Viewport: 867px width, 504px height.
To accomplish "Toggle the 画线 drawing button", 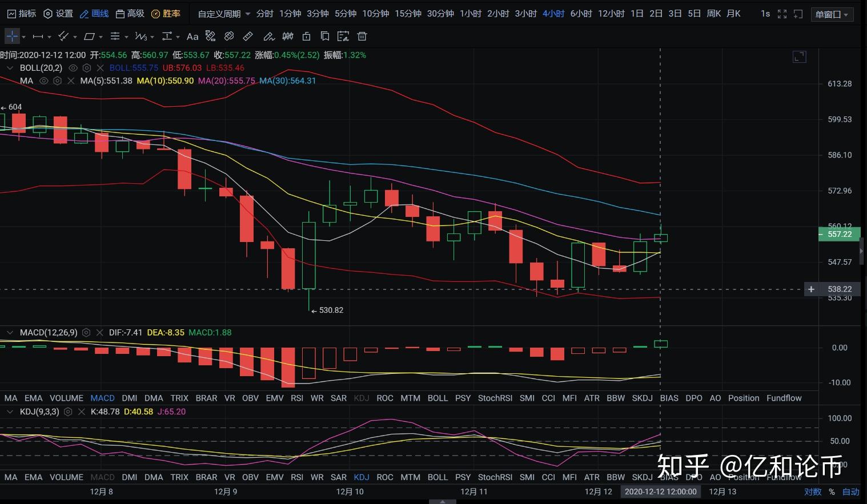I will click(x=94, y=14).
